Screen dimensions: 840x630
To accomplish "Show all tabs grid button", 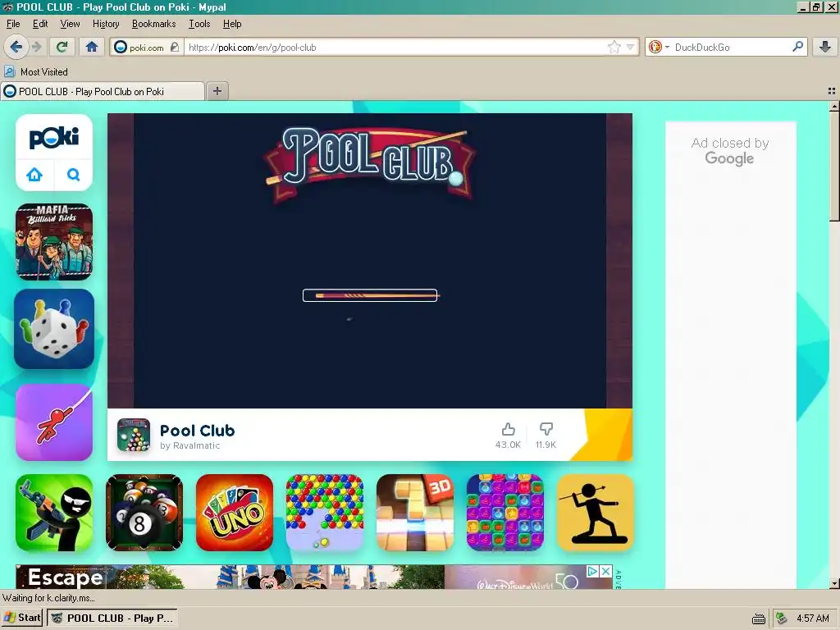I will pos(832,91).
